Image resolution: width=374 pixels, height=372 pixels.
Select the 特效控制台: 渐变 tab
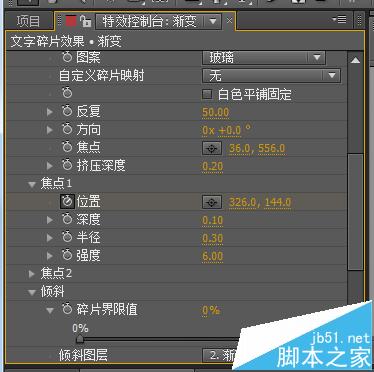[x=149, y=22]
